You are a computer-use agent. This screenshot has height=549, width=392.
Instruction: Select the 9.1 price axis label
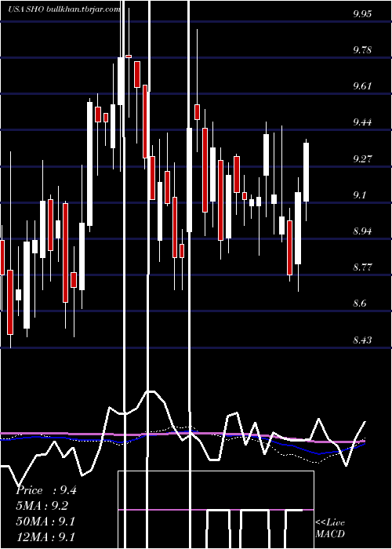359,195
